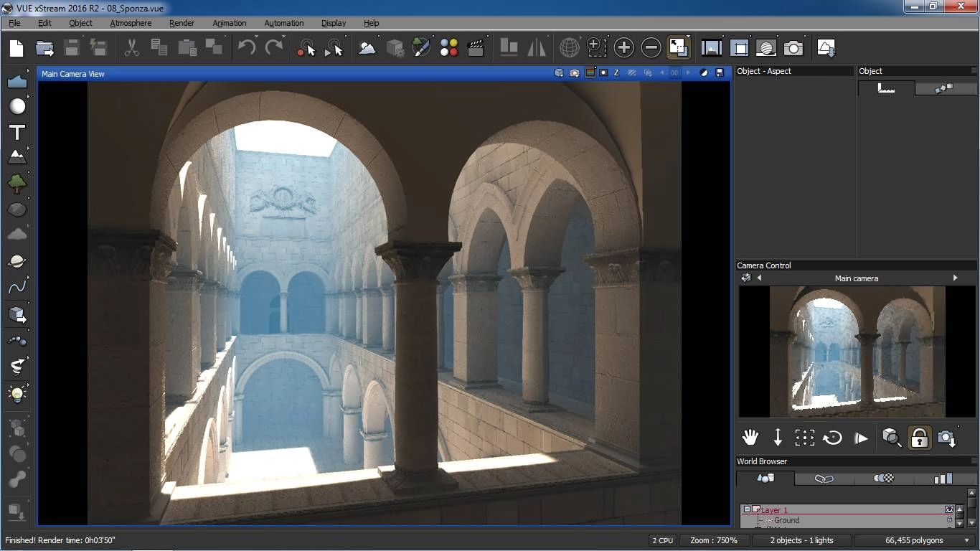This screenshot has height=551, width=980.
Task: Create a new scene with the blank page icon
Action: [17, 48]
